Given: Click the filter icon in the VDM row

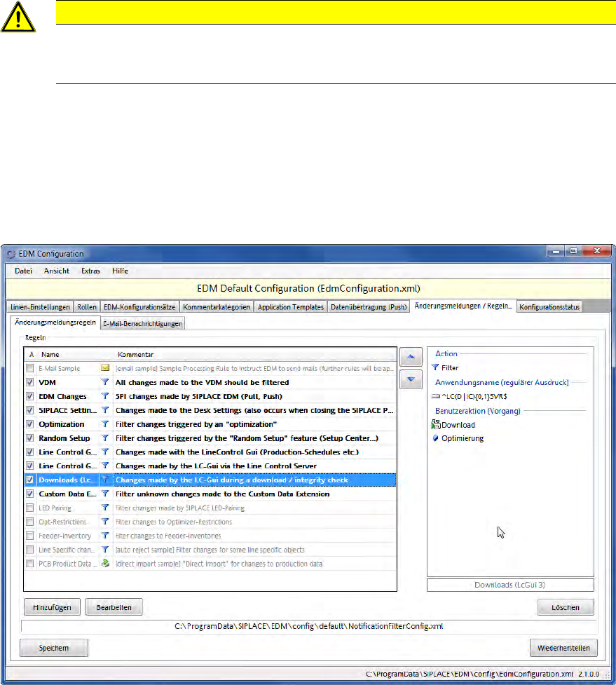Looking at the screenshot, I should pyautogui.click(x=105, y=382).
